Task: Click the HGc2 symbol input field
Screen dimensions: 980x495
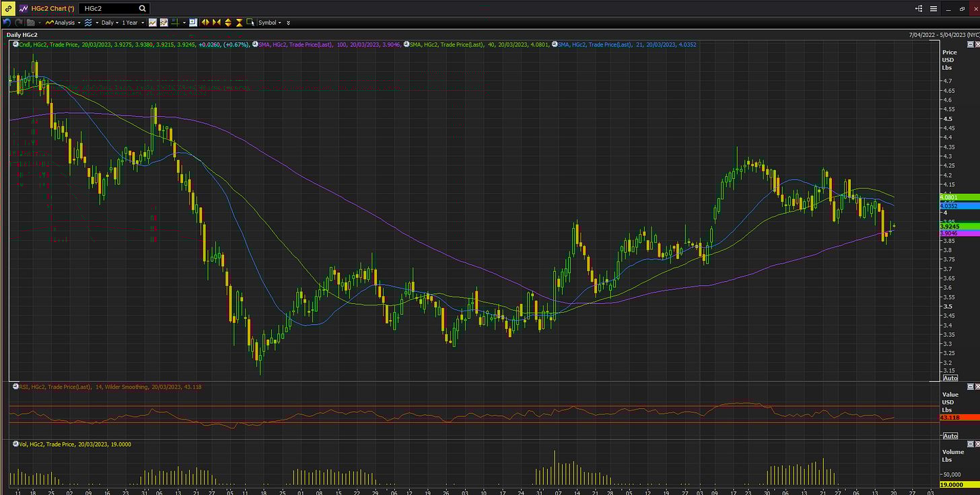Action: (x=108, y=9)
